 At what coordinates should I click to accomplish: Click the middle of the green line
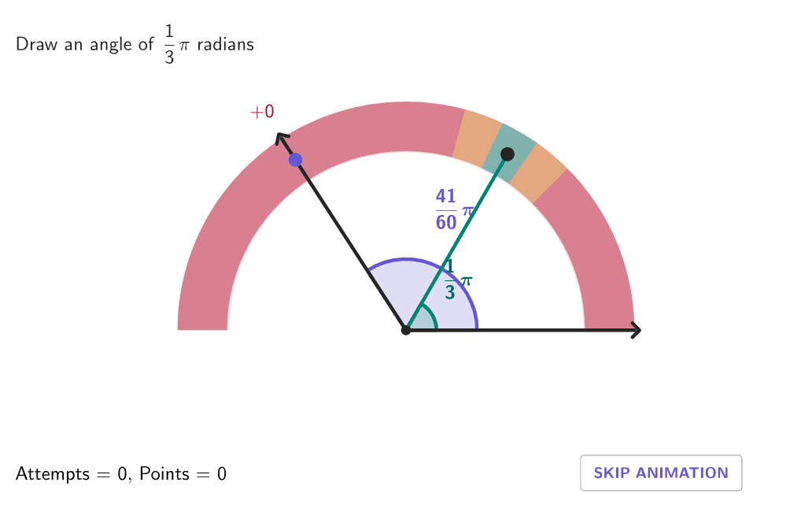(456, 242)
